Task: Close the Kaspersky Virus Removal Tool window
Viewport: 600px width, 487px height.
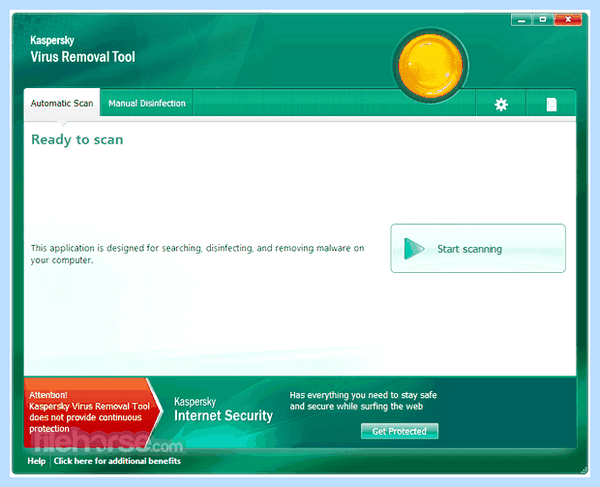Action: (568, 20)
